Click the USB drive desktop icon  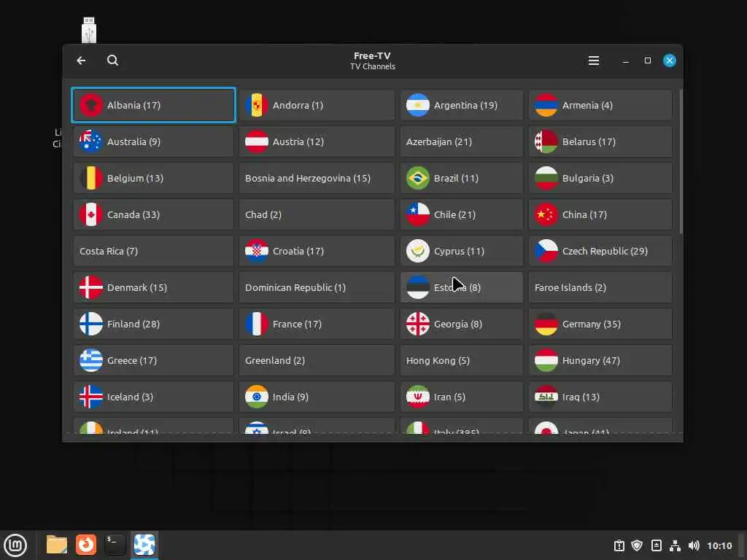click(89, 30)
